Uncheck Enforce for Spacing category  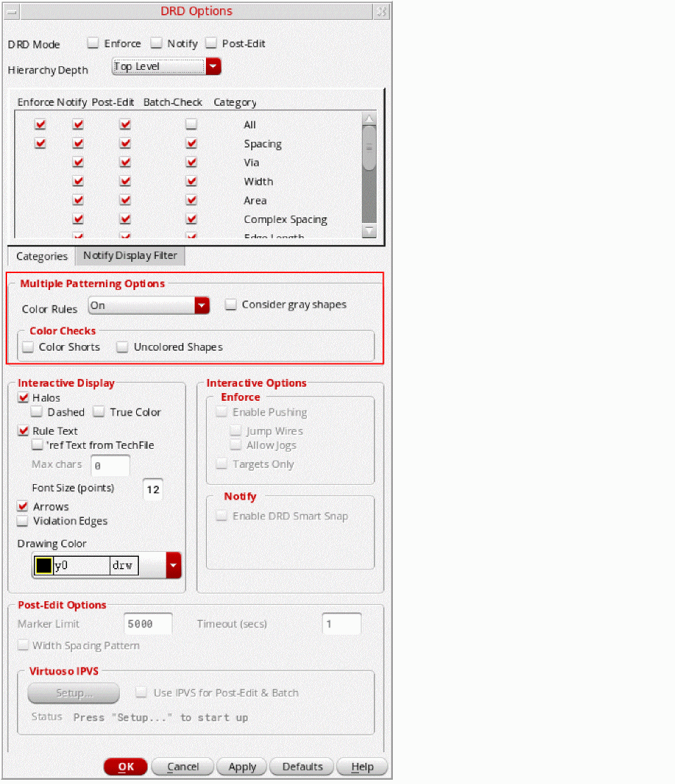coord(40,143)
